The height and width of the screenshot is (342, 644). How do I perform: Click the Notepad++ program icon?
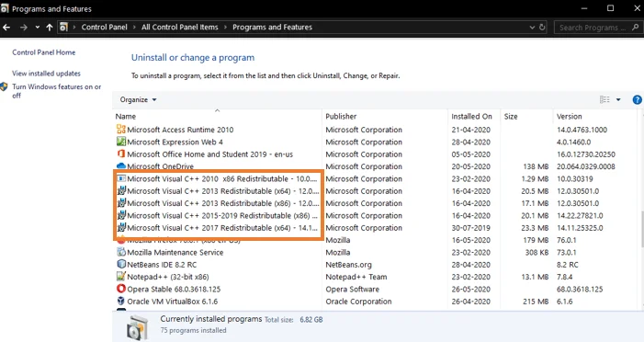(121, 276)
